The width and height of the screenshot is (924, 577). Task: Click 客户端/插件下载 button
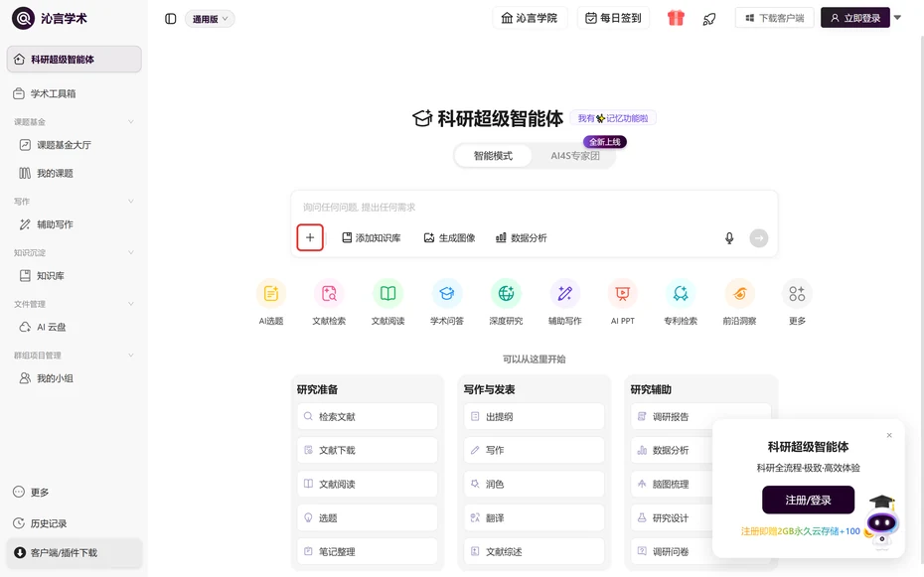tap(75, 553)
